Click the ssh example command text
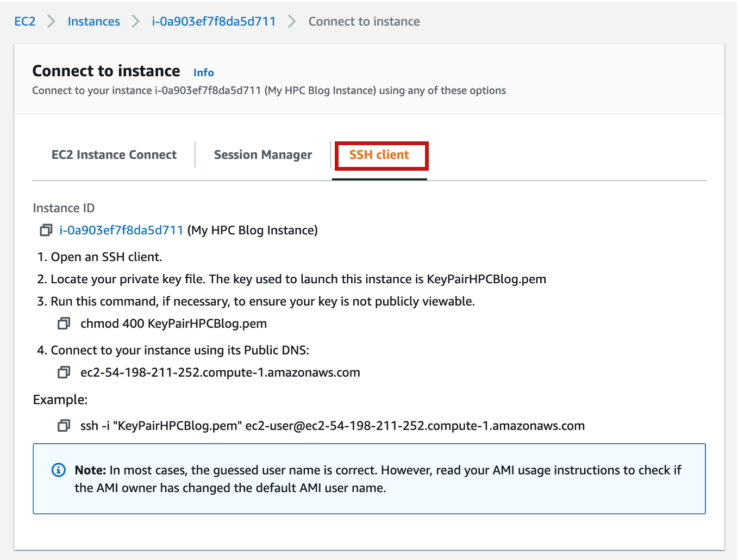Screen dimensions: 738x560 pyautogui.click(x=332, y=426)
